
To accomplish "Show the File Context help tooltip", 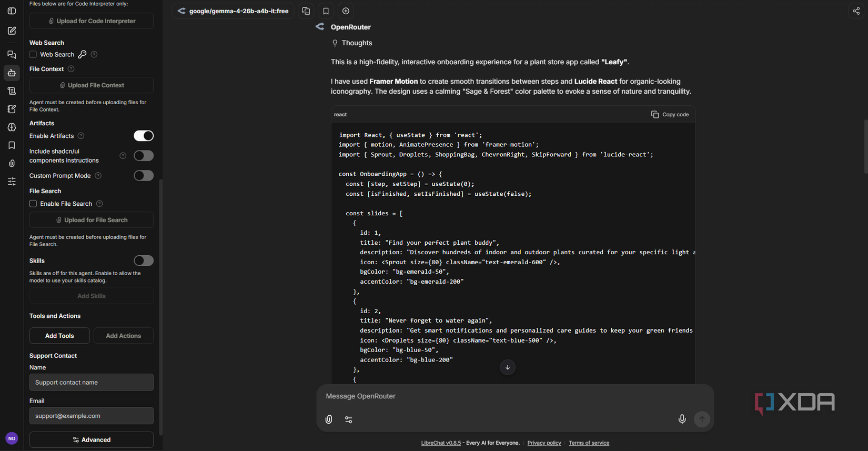I will point(71,69).
